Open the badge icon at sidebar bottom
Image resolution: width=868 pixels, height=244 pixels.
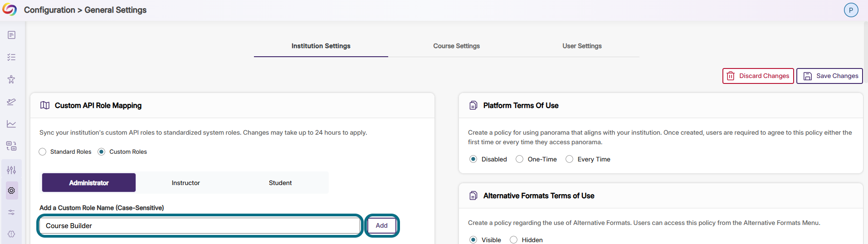(11, 234)
